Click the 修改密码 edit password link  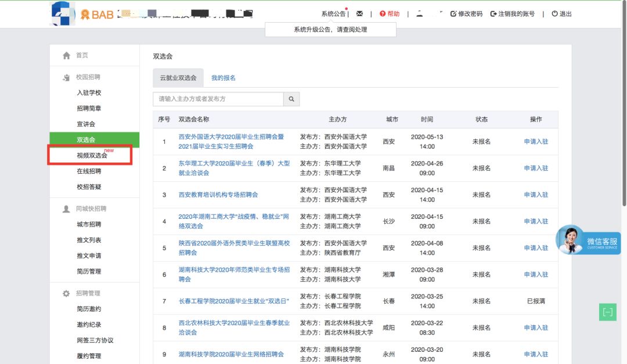point(466,14)
